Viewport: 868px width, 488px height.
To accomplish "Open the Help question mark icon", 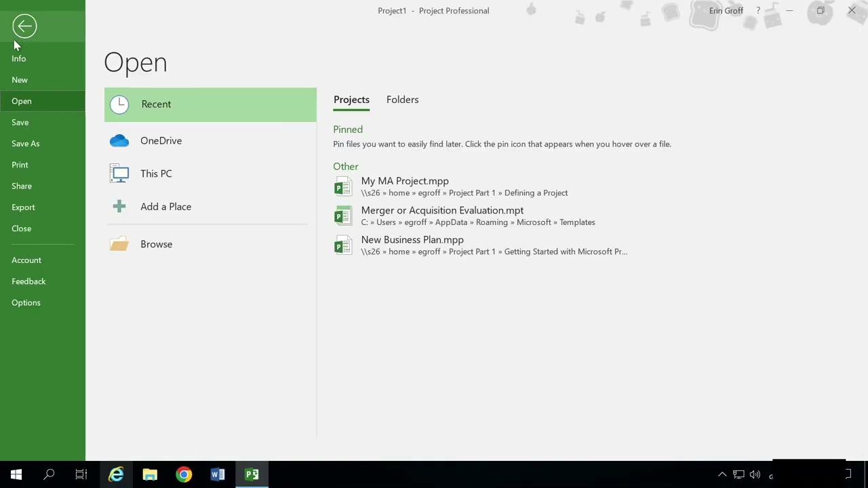I will (758, 11).
